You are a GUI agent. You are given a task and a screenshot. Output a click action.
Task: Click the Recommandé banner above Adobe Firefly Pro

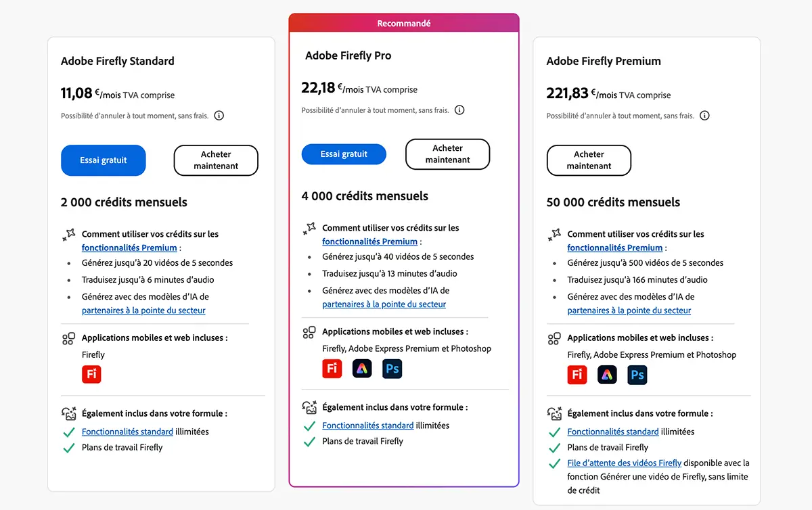point(403,22)
